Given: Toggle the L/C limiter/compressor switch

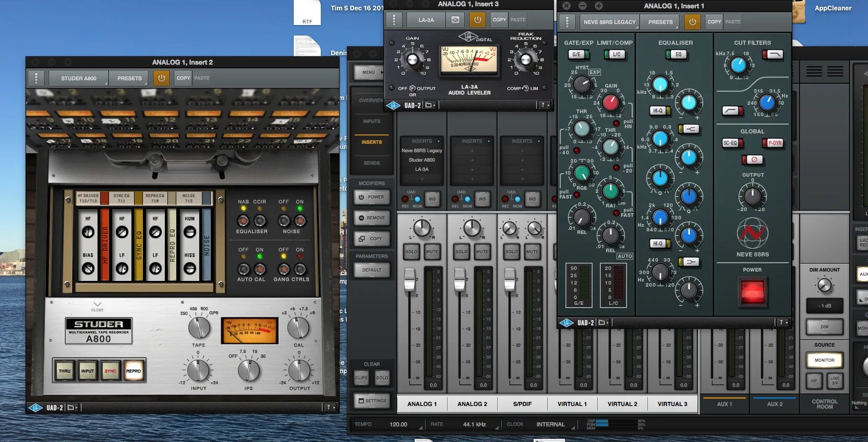Looking at the screenshot, I should (x=614, y=54).
